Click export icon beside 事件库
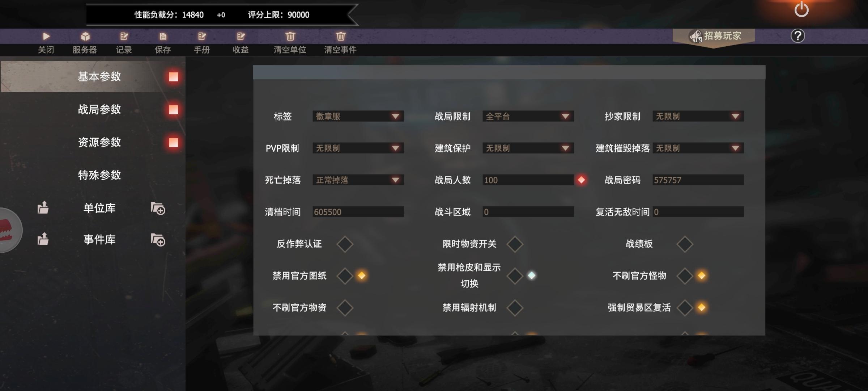Screen dimensions: 868x391 (43, 239)
